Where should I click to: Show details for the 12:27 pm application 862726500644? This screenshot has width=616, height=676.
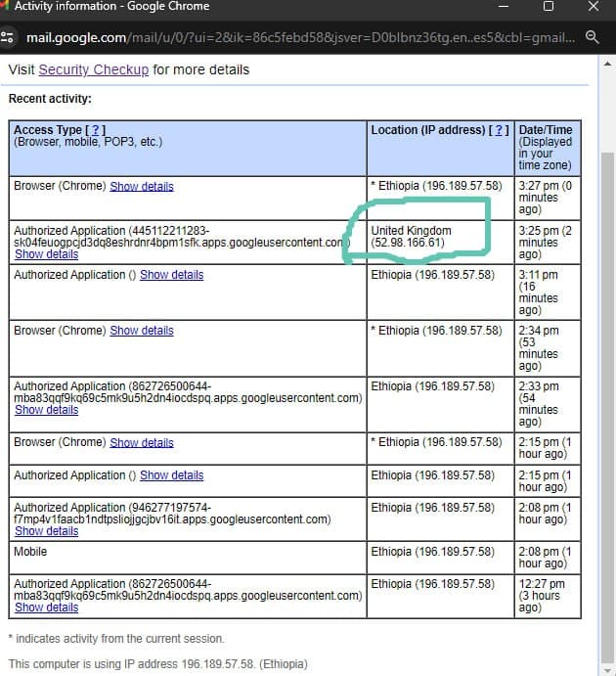click(x=47, y=607)
